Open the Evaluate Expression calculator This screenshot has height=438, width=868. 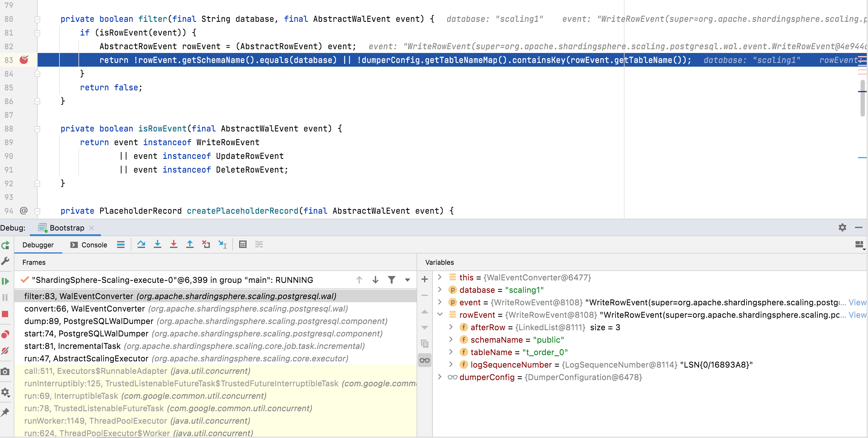click(243, 245)
